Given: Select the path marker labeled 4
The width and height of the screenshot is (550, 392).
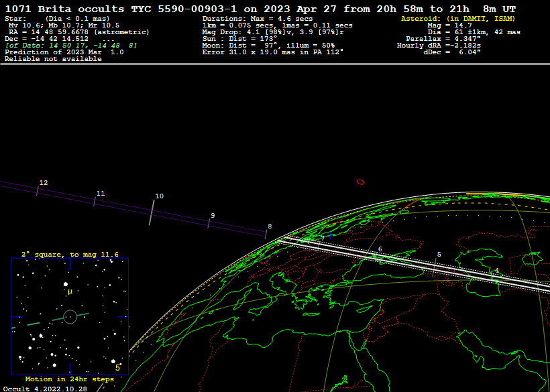Looking at the screenshot, I should [x=497, y=271].
